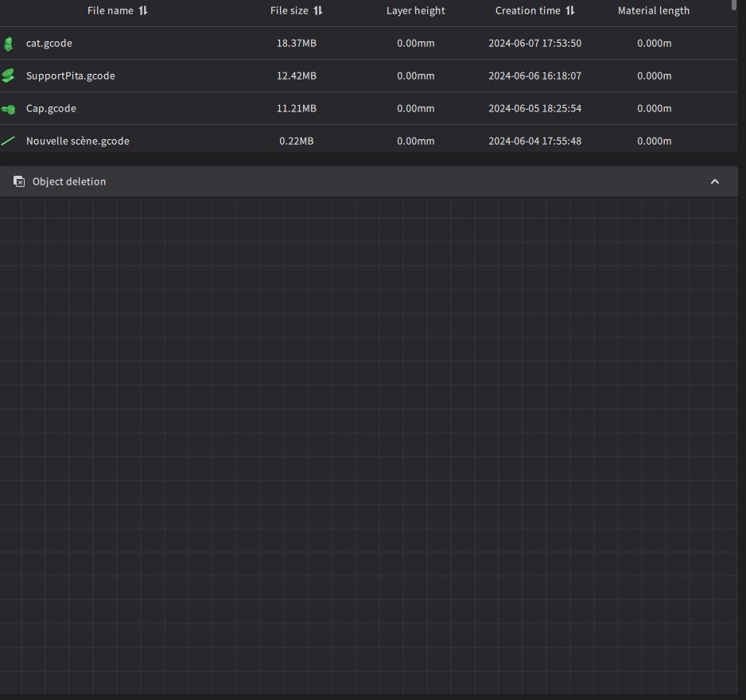Click the empty object deletion grid area
Viewport: 746px width, 700px height.
(369, 446)
